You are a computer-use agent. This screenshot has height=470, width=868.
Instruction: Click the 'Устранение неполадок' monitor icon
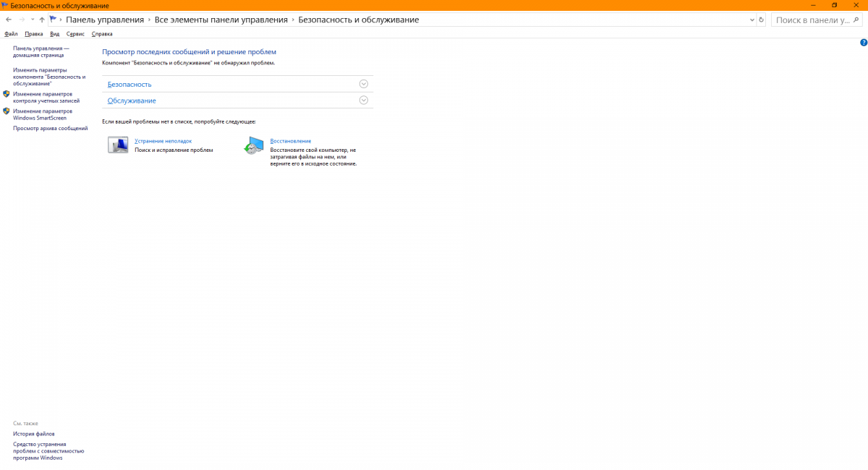coord(118,145)
